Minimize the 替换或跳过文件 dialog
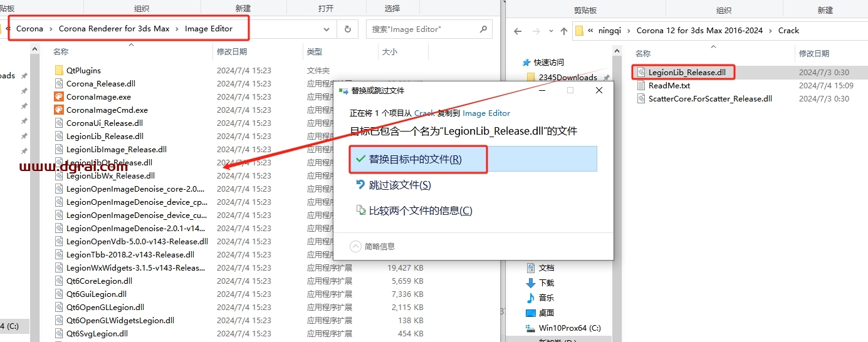The image size is (868, 342). (541, 91)
